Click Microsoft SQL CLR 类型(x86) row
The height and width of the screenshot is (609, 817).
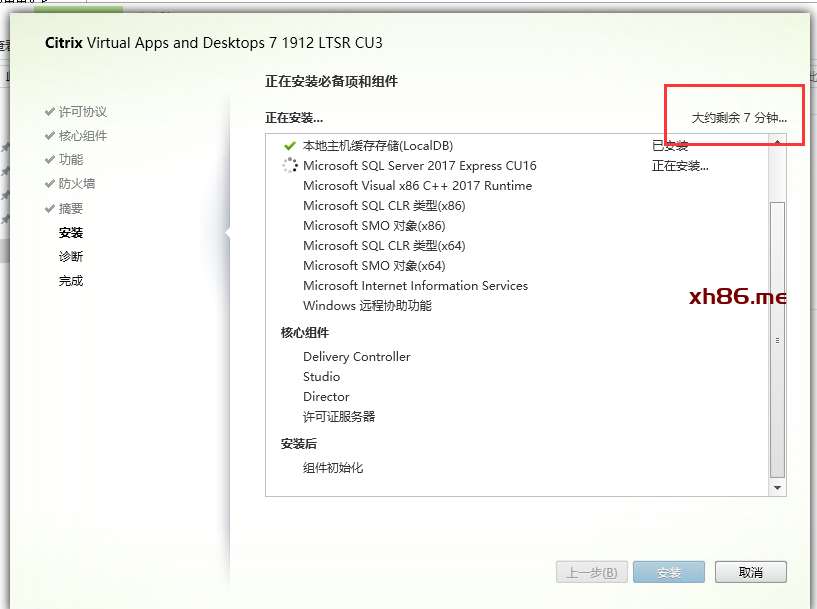tap(384, 206)
